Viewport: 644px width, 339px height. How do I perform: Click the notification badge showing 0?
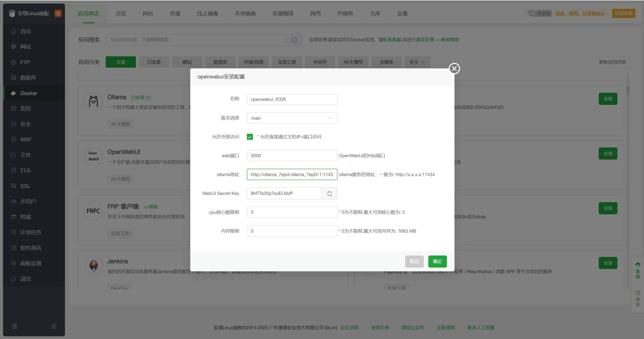click(x=58, y=13)
